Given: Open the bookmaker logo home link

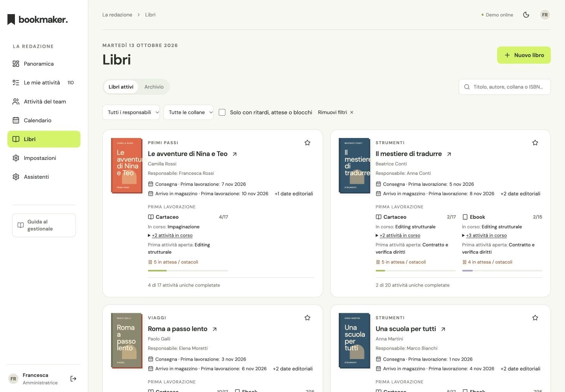Looking at the screenshot, I should click(x=38, y=19).
